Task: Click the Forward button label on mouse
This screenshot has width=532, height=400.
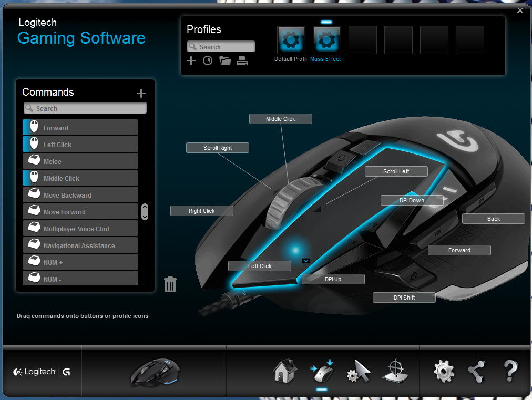Action: tap(459, 250)
